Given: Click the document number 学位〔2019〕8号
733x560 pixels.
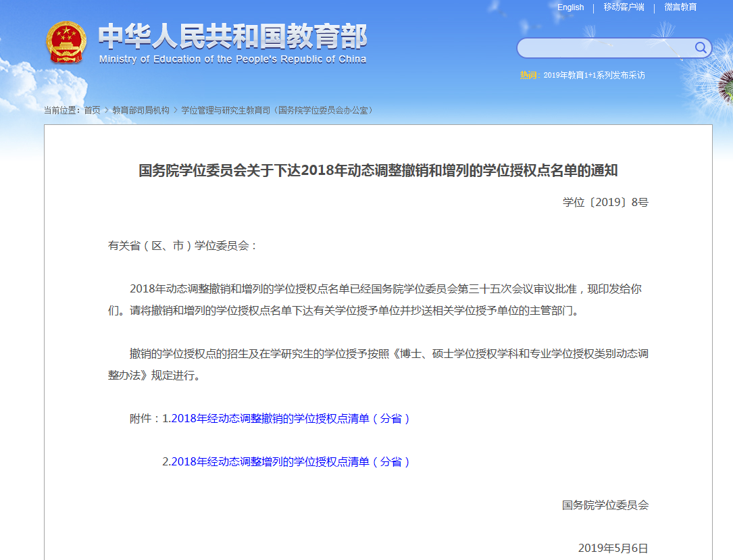Looking at the screenshot, I should point(605,202).
